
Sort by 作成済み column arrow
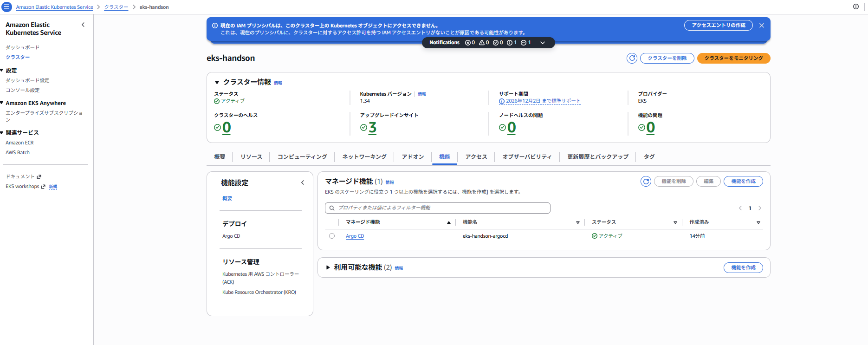point(758,223)
